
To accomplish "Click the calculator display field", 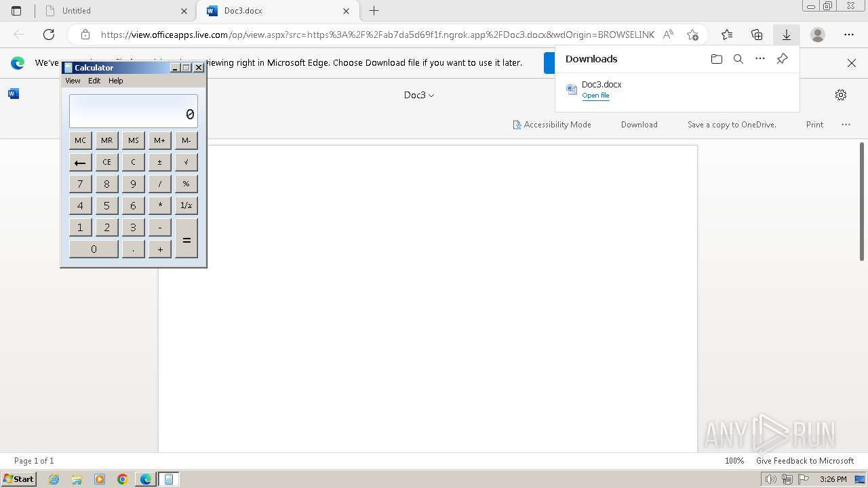I will point(134,110).
